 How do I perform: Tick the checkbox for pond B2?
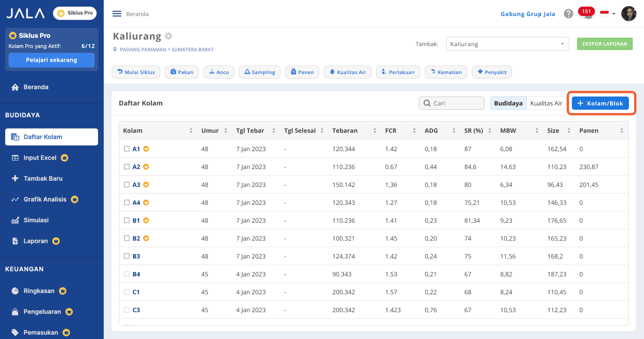click(x=126, y=238)
